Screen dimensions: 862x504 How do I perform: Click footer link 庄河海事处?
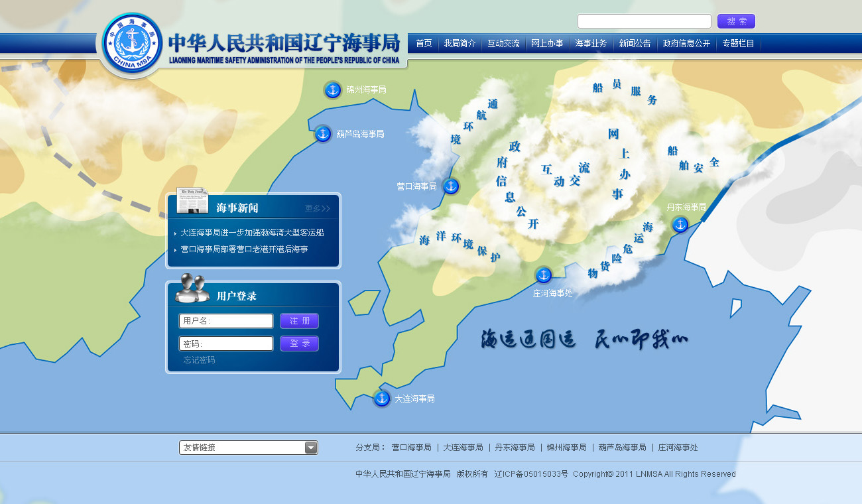point(678,448)
